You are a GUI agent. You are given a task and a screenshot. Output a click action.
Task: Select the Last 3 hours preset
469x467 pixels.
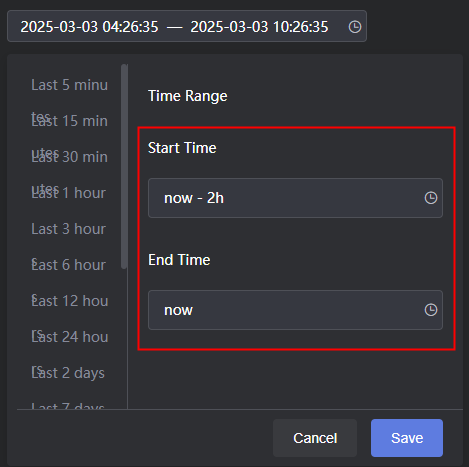coord(69,229)
